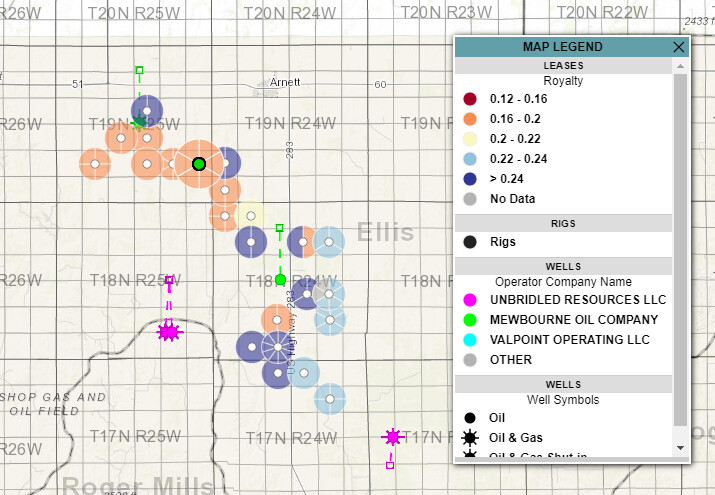Click the RIGS section header

(x=564, y=224)
